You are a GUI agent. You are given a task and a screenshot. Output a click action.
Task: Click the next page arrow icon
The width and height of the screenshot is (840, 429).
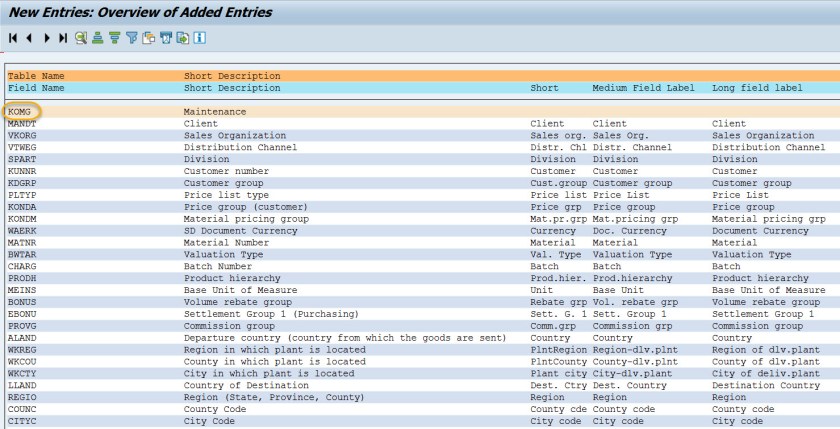[47, 38]
